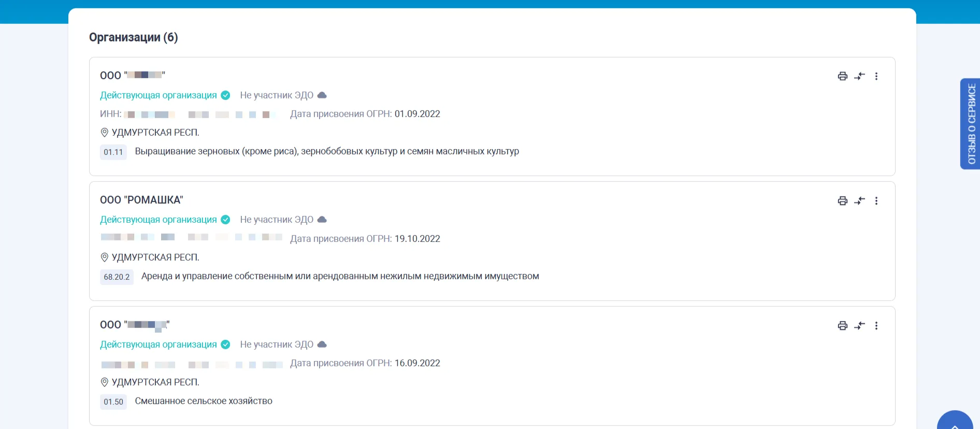Click 'Не участник ЭДО' on 01.50 card
Viewport: 980px width, 429px height.
coord(277,345)
